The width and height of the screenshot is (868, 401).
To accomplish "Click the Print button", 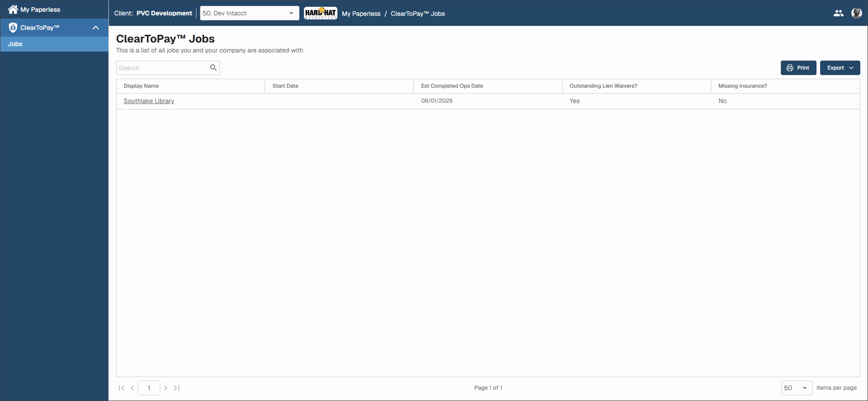I will tap(798, 68).
